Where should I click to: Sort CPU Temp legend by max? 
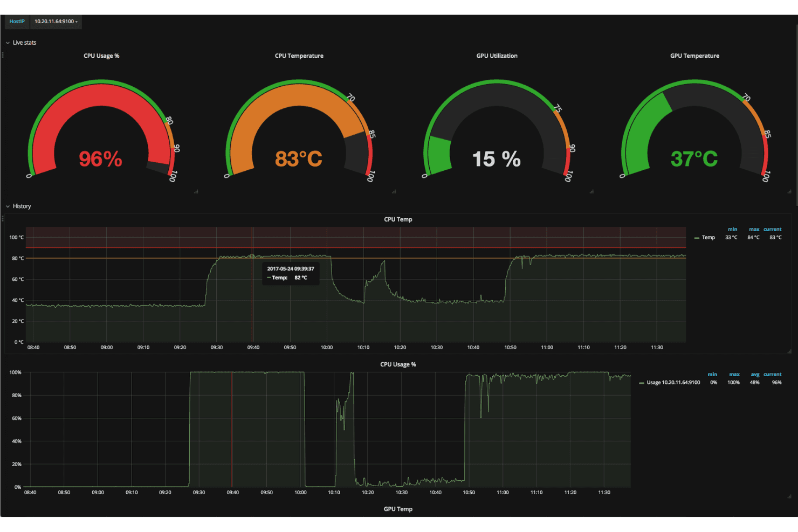coord(754,230)
